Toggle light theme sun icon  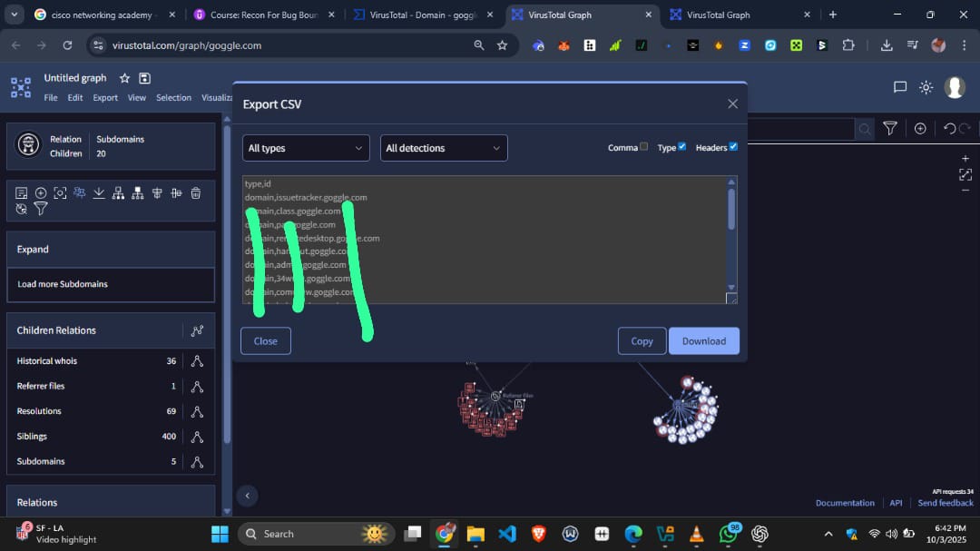pos(926,87)
